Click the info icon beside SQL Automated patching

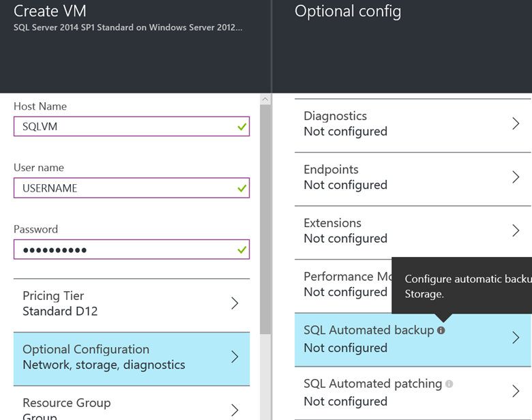449,384
